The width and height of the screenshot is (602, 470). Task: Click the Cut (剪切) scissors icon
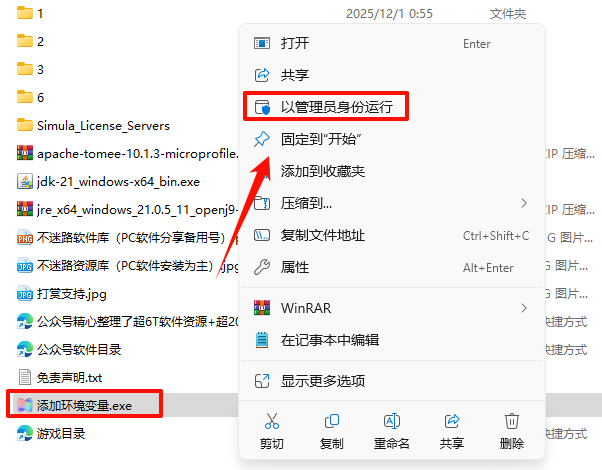[271, 421]
